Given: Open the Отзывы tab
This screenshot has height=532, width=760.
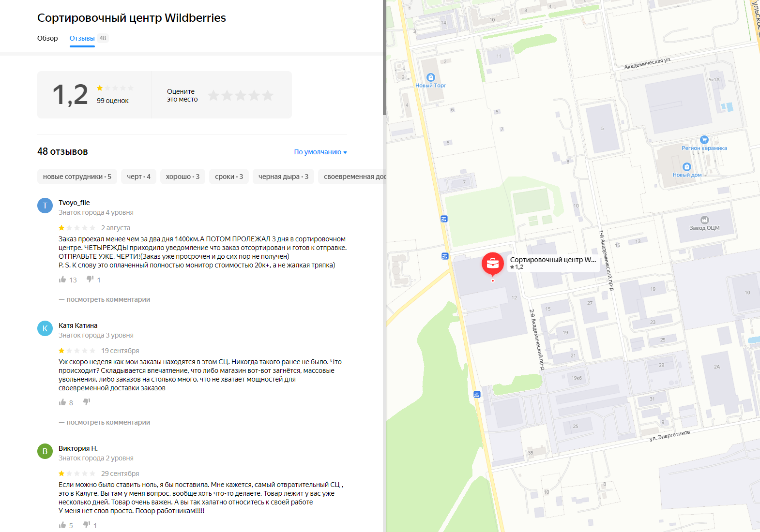Looking at the screenshot, I should 82,38.
